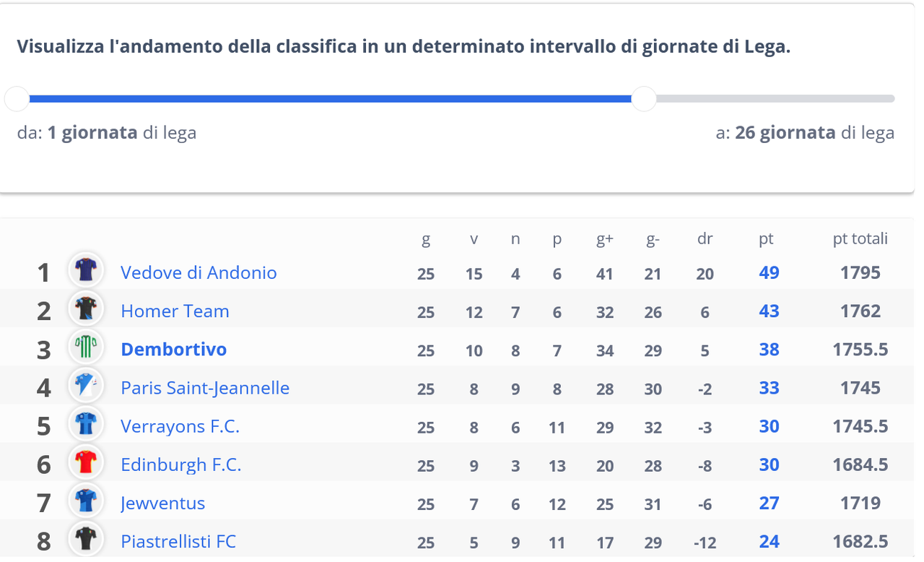Click the 'pt totali' column header
The height and width of the screenshot is (562, 924).
pos(860,238)
